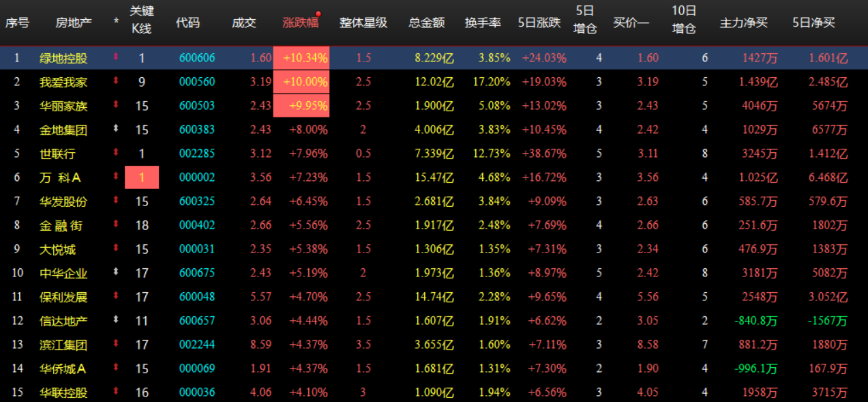Screen dimensions: 868x402
Task: Click the red marker icon beside 金融街
Action: tap(116, 225)
